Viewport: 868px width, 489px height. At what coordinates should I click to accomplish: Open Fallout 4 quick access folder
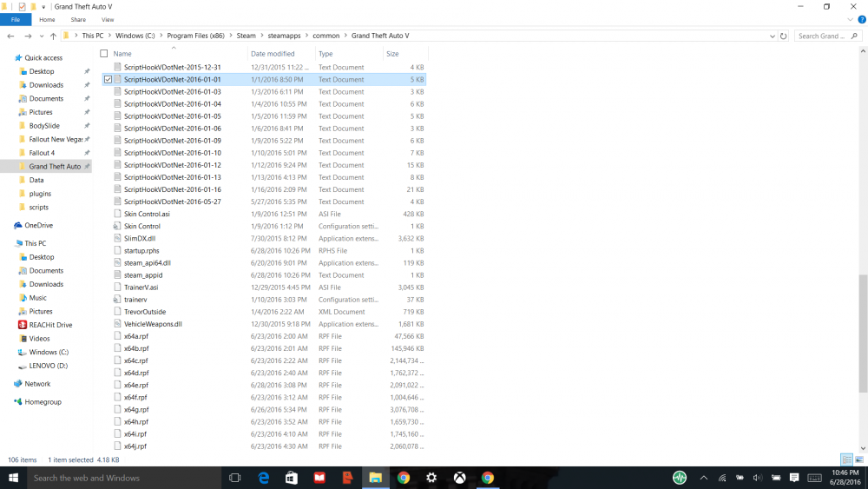42,153
